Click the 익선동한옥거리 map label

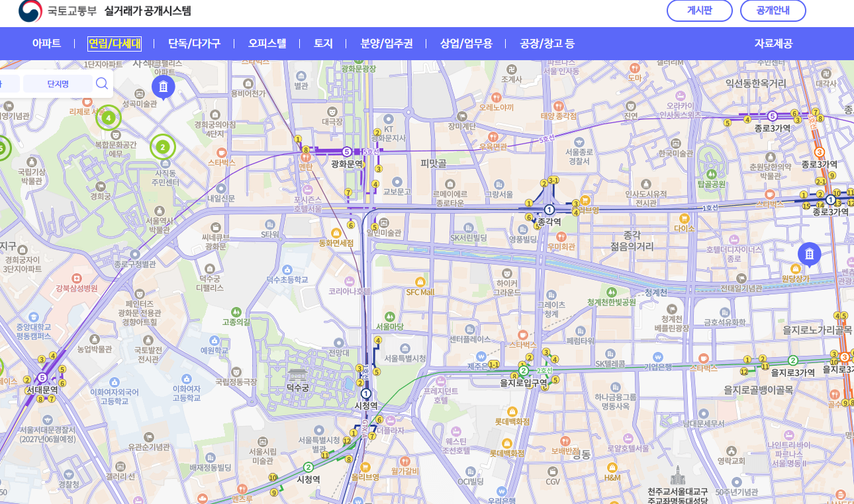point(756,83)
